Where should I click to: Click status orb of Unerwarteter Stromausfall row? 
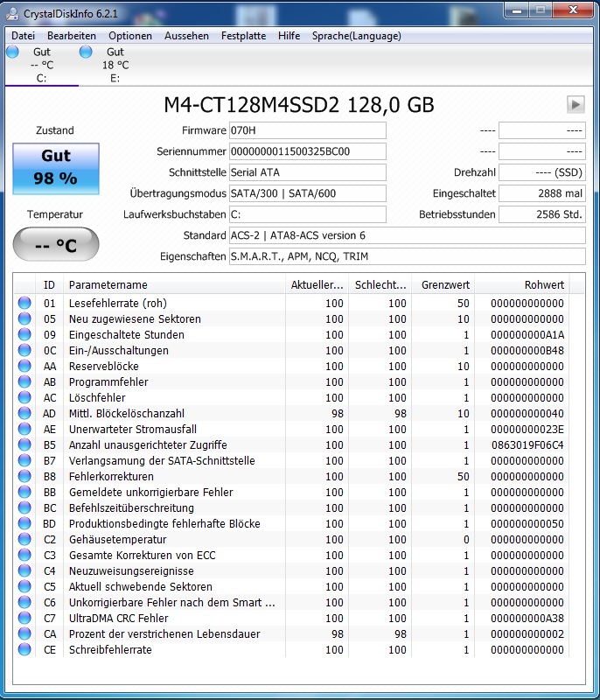[x=24, y=429]
